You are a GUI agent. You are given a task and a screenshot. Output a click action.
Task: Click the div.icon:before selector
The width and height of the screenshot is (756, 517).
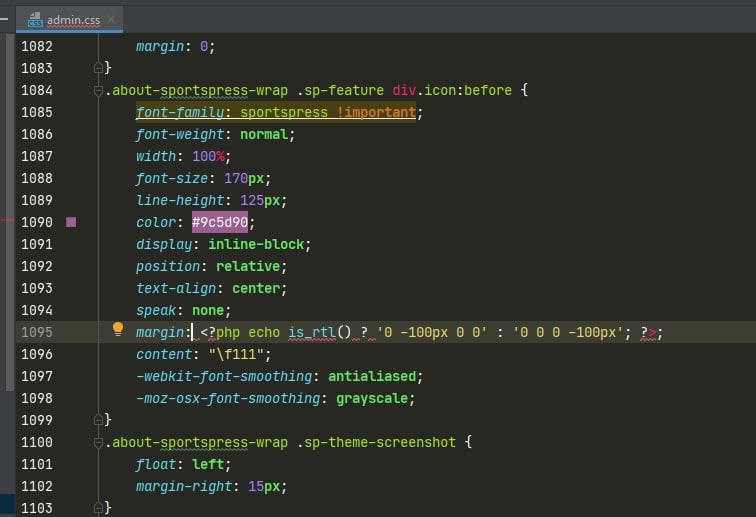(452, 90)
